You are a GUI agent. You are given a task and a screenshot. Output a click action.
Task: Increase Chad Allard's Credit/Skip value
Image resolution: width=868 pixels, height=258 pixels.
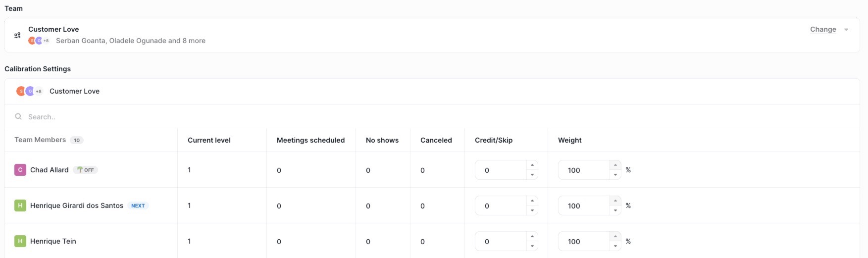(x=532, y=165)
